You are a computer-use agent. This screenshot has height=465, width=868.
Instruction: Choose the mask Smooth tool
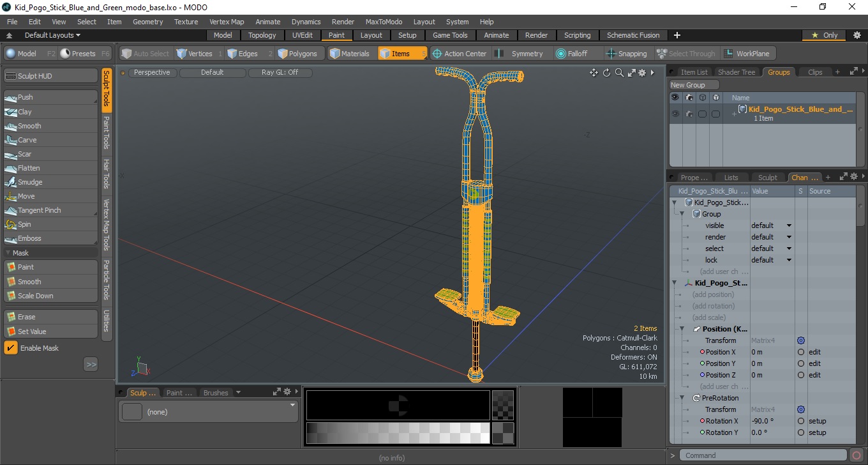[x=51, y=282]
